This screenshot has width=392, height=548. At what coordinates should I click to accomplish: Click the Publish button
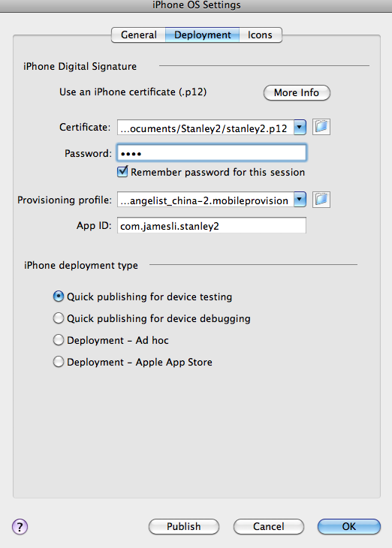184,526
